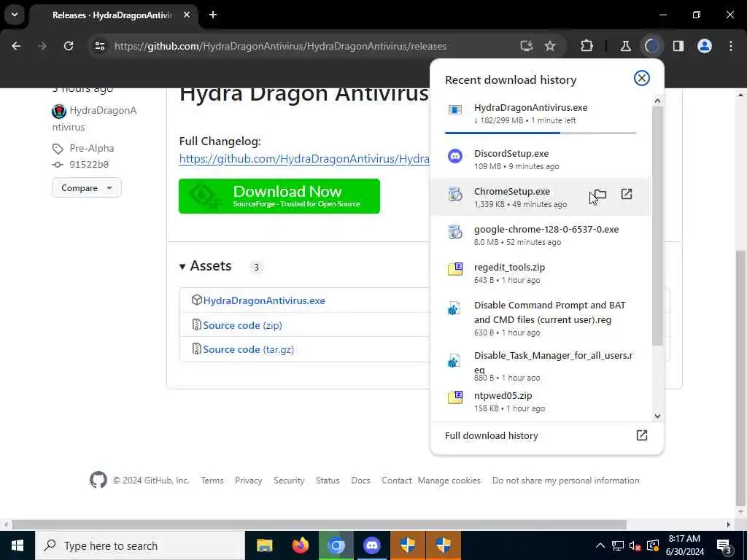Click the HydraDragonAntivirus.exe download progress bar

tap(541, 133)
